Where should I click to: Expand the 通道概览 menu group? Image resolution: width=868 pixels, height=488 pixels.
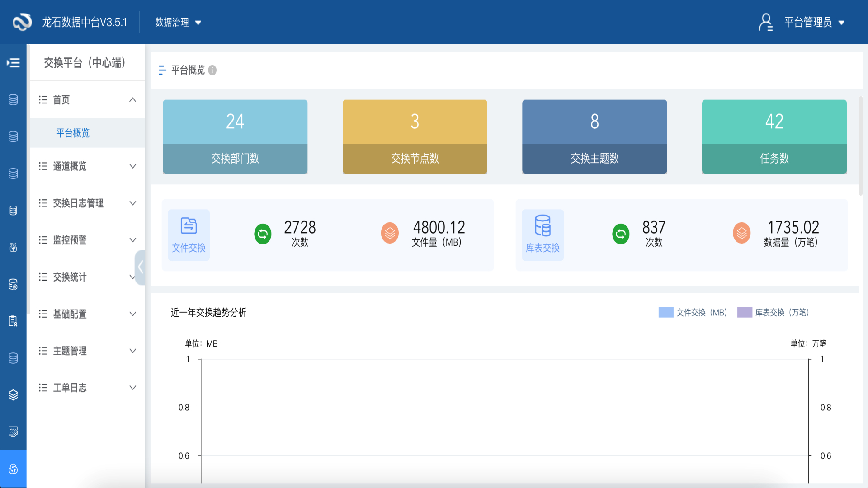coord(87,166)
